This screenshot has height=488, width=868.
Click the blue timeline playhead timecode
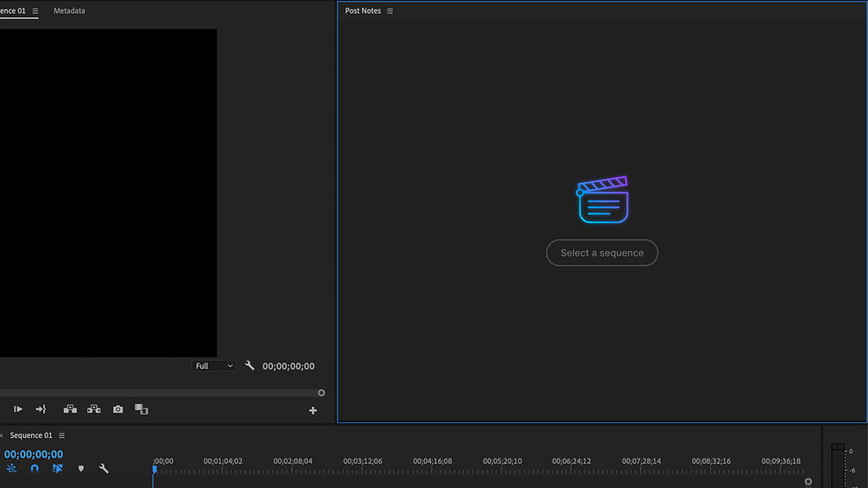(x=34, y=454)
